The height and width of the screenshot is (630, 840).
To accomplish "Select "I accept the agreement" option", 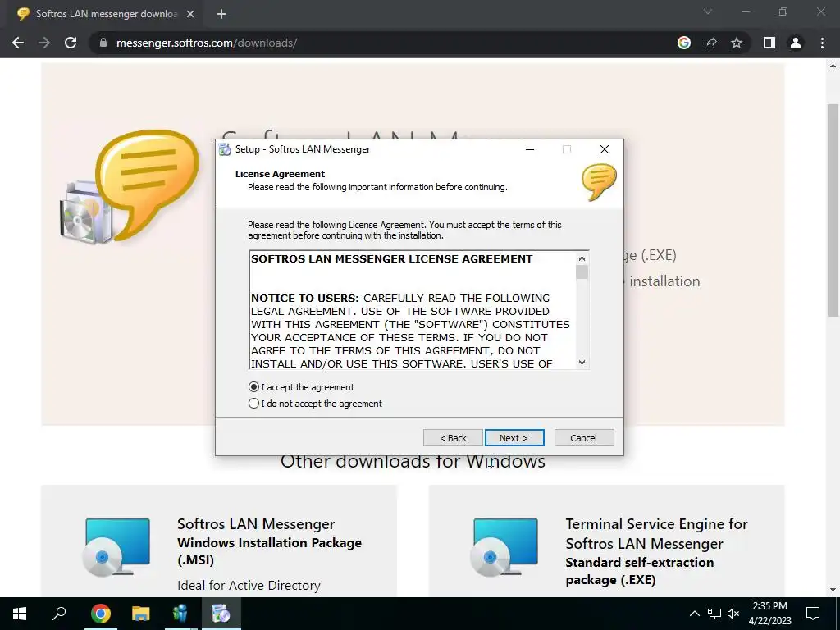I will (x=302, y=387).
